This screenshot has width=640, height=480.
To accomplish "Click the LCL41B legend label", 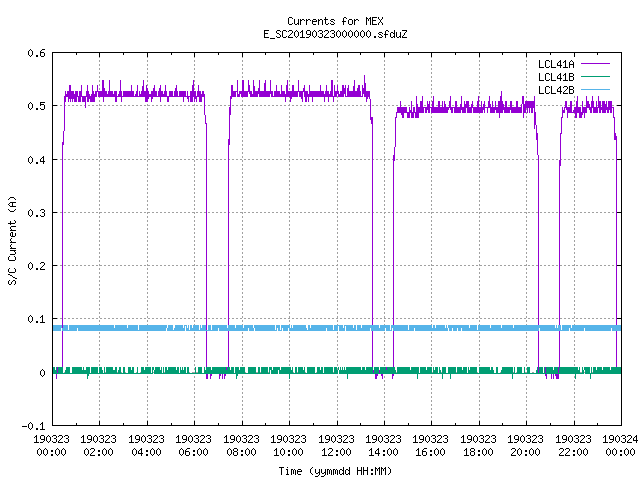I will click(556, 77).
